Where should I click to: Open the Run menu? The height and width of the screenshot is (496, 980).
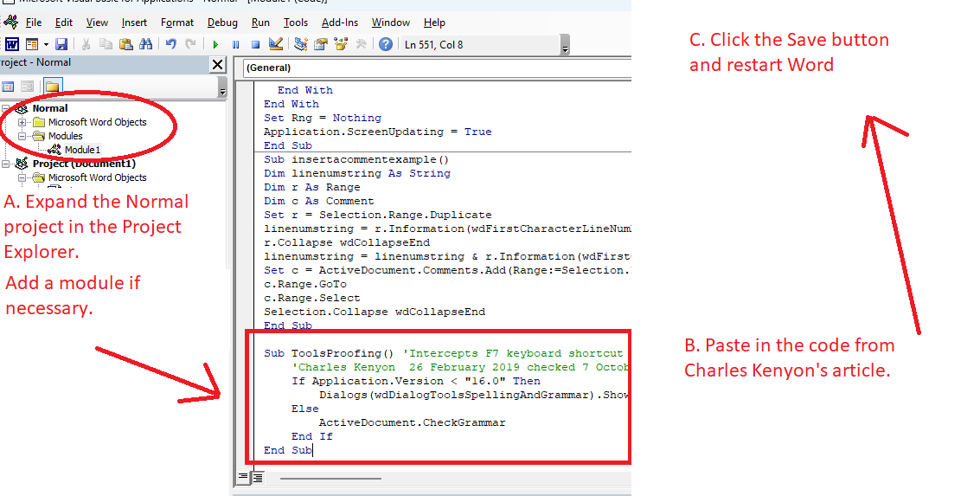click(260, 23)
